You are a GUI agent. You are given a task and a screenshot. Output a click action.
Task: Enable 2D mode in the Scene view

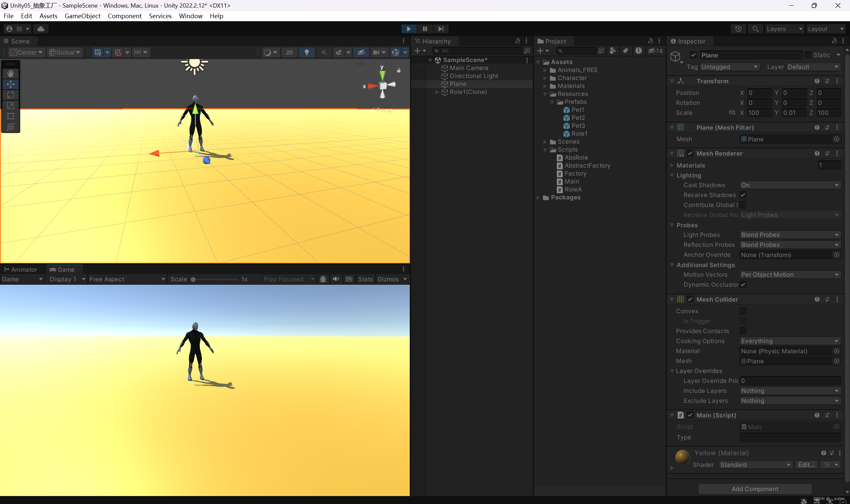pyautogui.click(x=289, y=52)
